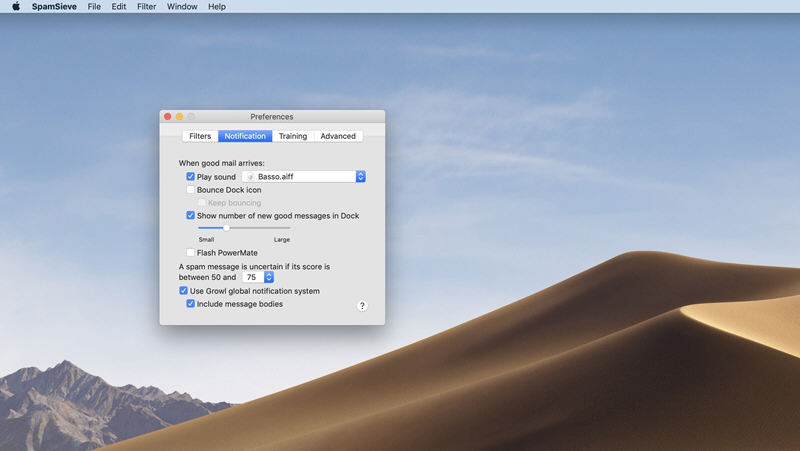Open the Window menu
Screen dimensions: 800x451
[182, 7]
